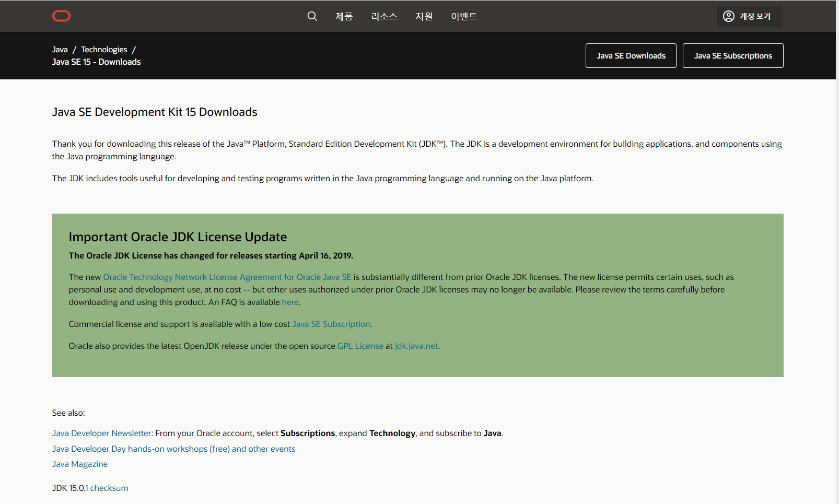Open the 리소스 menu
The width and height of the screenshot is (839, 504).
[384, 16]
